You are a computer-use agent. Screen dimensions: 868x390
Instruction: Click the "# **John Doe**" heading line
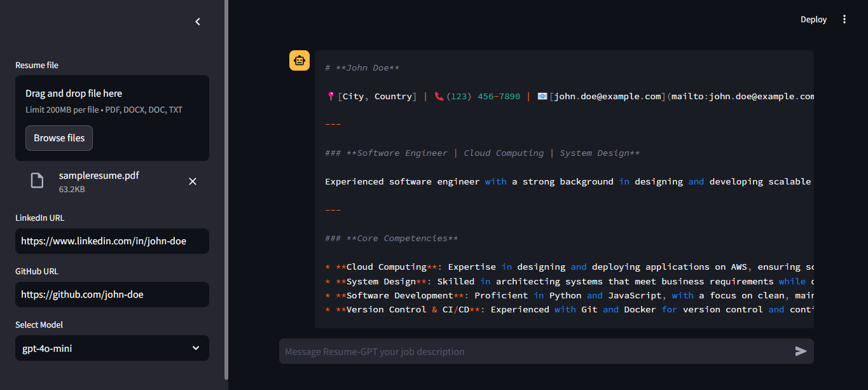coord(362,68)
